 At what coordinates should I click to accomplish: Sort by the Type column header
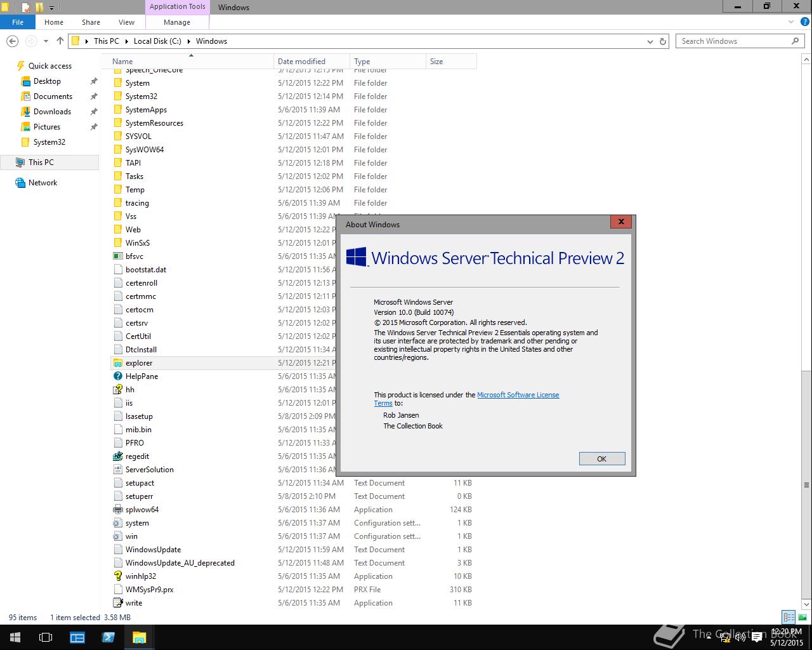click(x=388, y=62)
